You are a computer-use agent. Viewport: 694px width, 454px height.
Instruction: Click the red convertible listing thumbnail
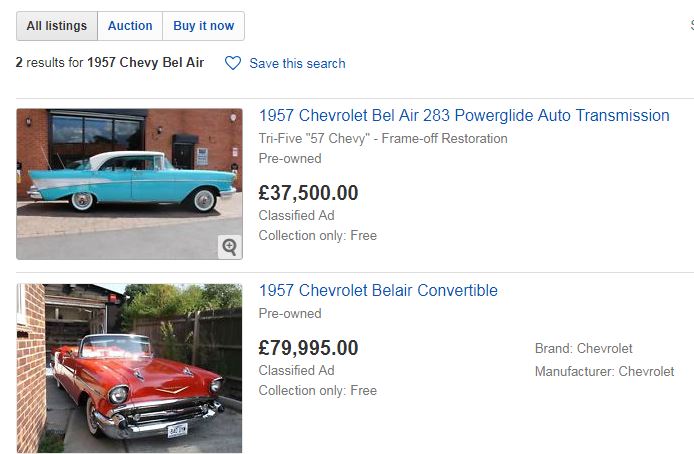[x=129, y=368]
